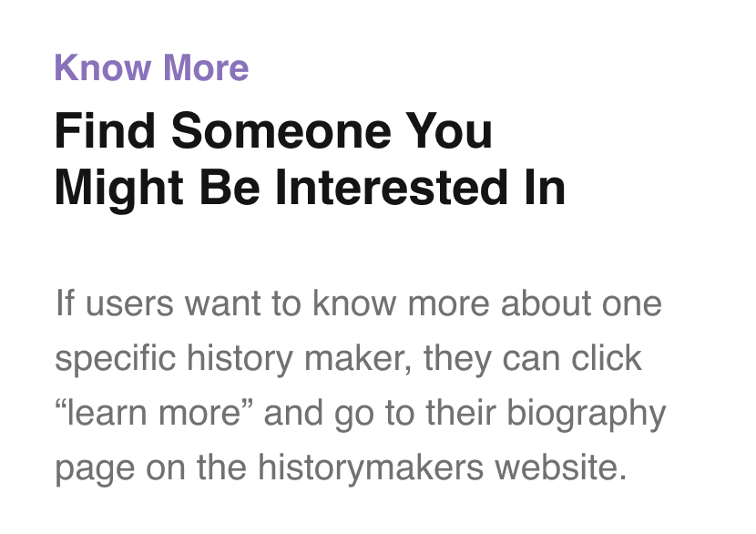Click the word "click" in the paragraph

(x=607, y=358)
